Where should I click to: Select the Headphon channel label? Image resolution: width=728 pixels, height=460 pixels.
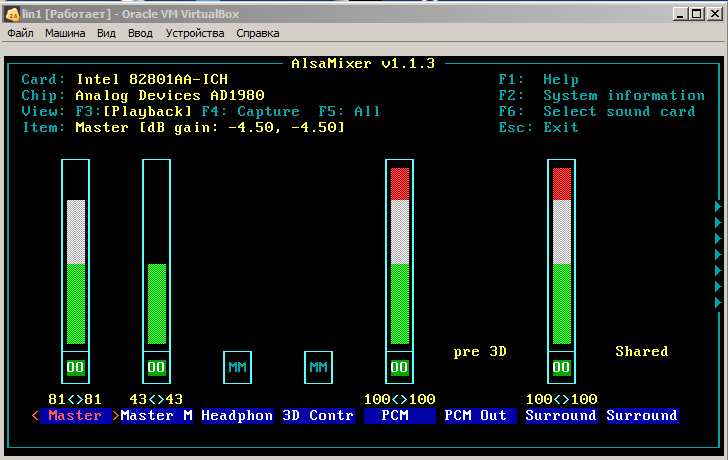pyautogui.click(x=237, y=415)
